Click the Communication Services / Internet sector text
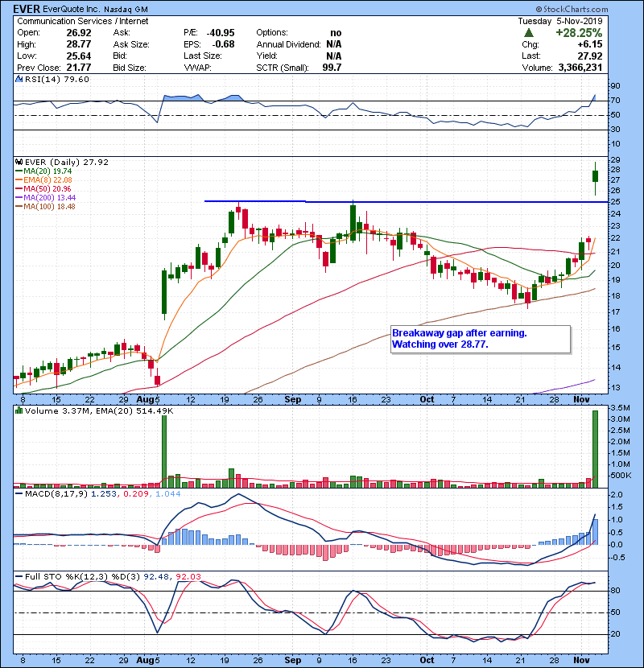 (83, 21)
